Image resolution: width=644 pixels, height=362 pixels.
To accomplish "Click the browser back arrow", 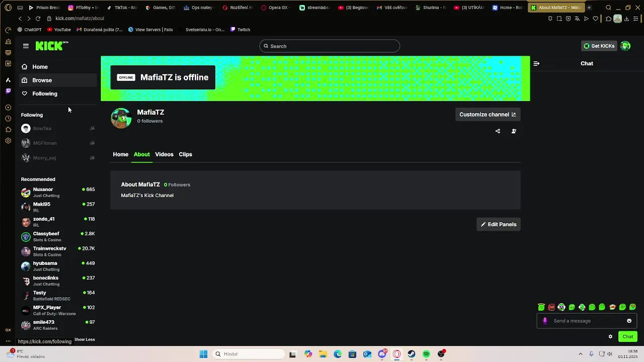I will (x=20, y=19).
